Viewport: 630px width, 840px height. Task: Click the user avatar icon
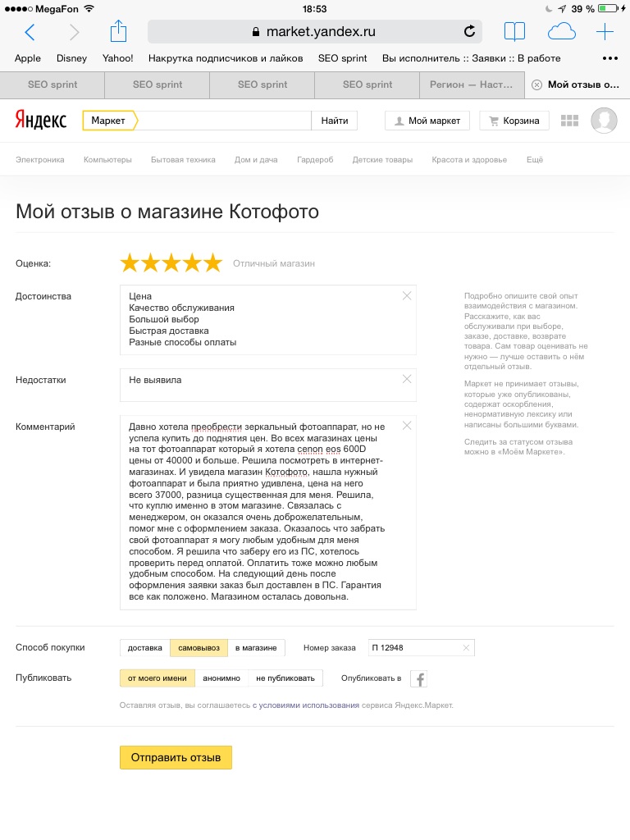pyautogui.click(x=604, y=121)
